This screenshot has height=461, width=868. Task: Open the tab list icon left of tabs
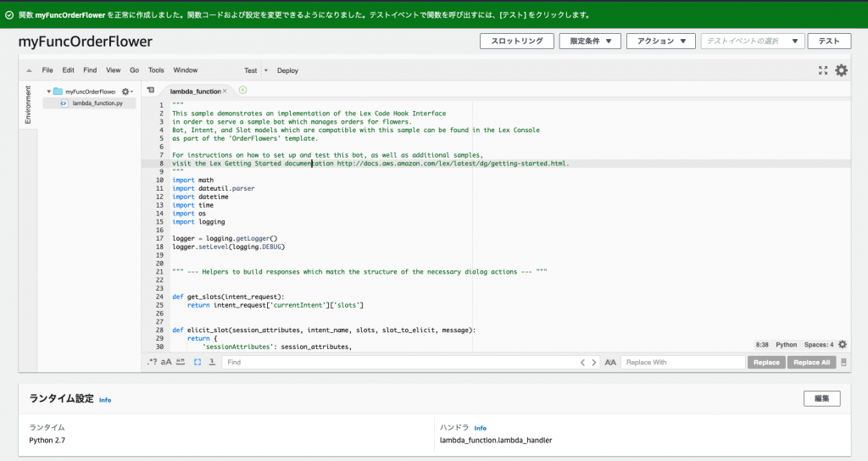[151, 90]
